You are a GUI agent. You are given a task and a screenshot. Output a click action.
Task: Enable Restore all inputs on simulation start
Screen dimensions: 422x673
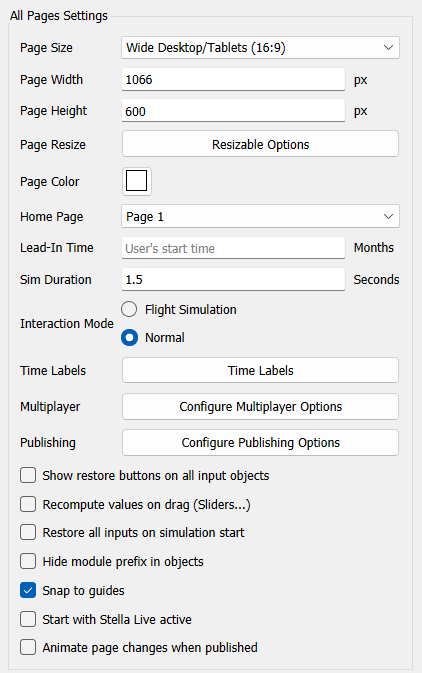click(x=28, y=532)
